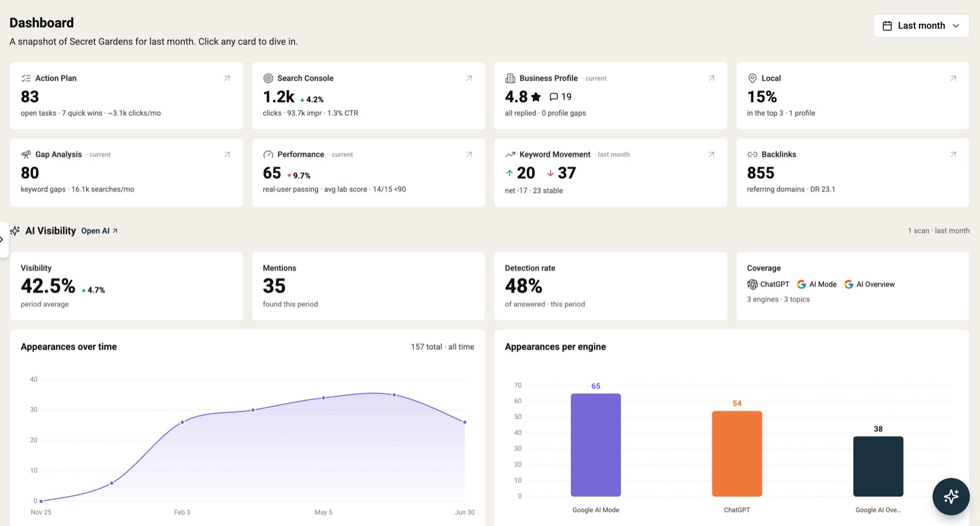Open the floating AI assistant sparkle button
Screen dimensions: 980x526
click(x=951, y=496)
